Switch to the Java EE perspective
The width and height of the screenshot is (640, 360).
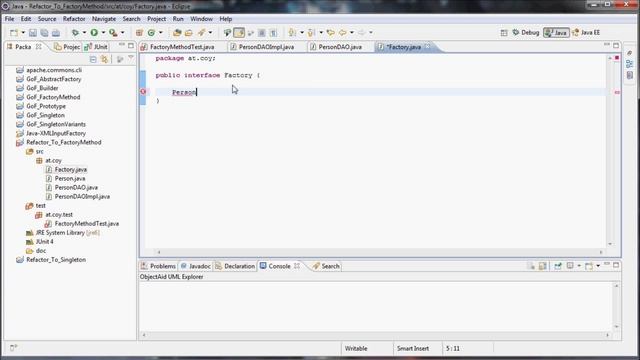click(x=586, y=33)
